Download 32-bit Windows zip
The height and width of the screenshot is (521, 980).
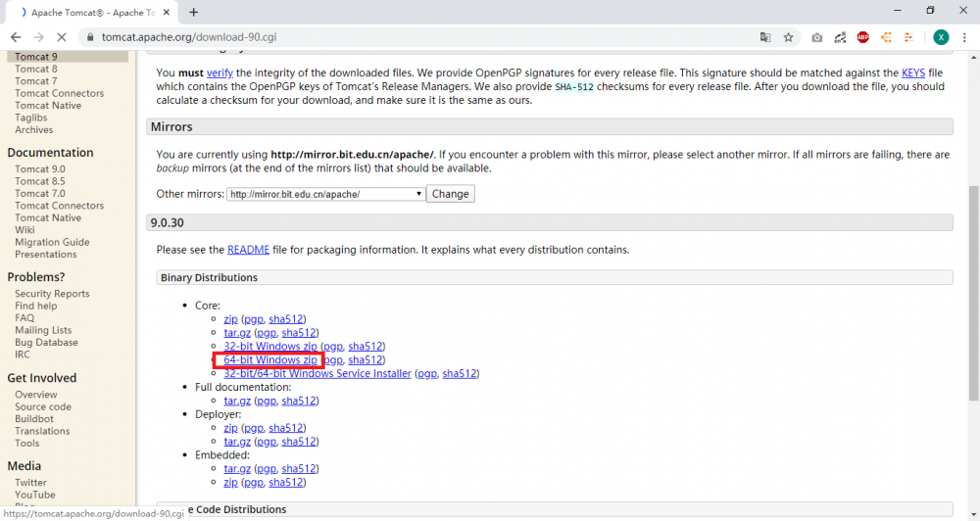tap(270, 347)
